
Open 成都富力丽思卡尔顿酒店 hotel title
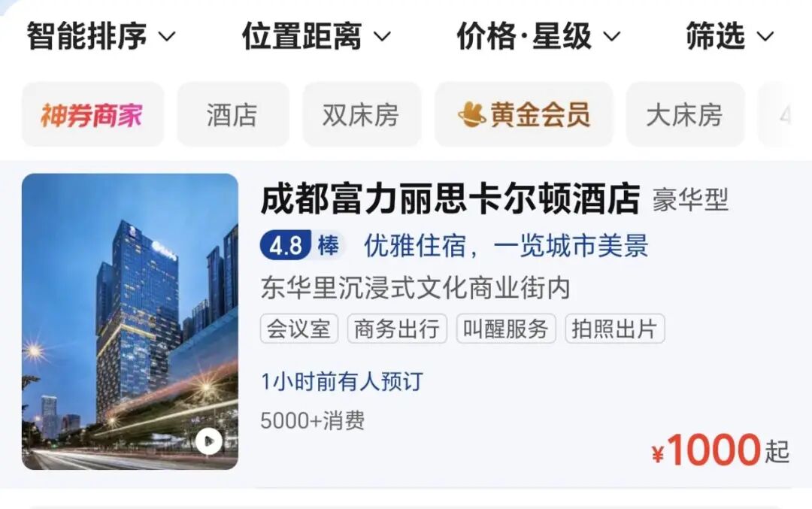[x=450, y=198]
